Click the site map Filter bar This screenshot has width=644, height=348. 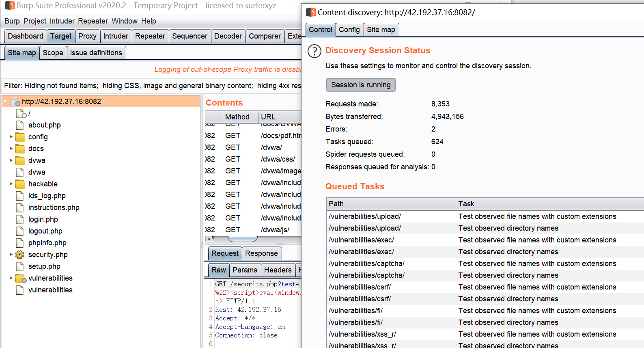(152, 86)
